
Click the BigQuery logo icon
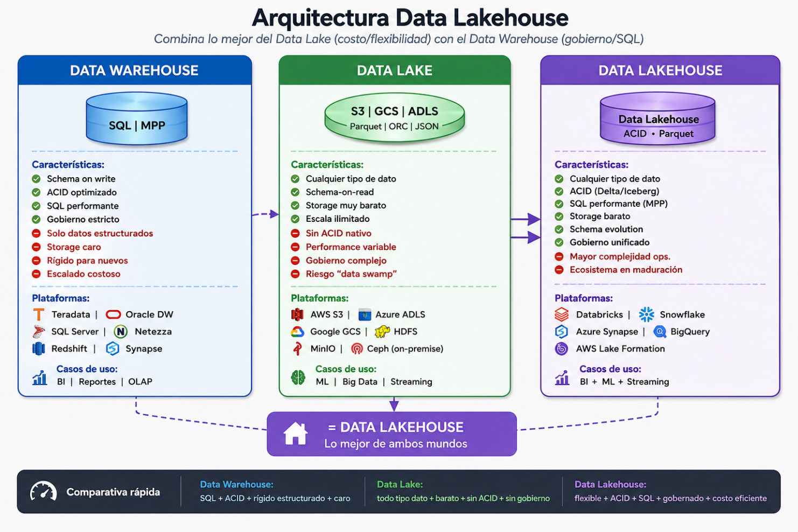[x=660, y=332]
